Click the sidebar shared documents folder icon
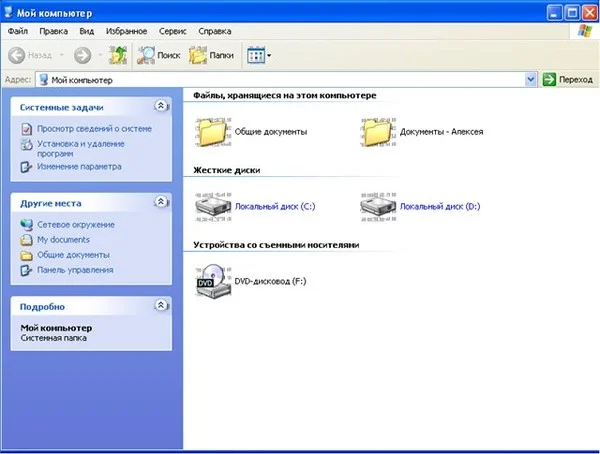 pos(26,255)
